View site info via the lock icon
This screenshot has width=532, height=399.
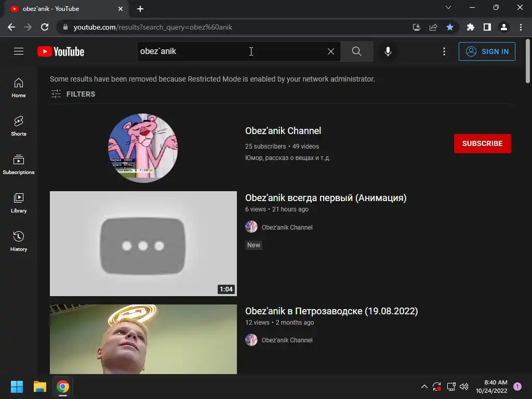point(65,27)
